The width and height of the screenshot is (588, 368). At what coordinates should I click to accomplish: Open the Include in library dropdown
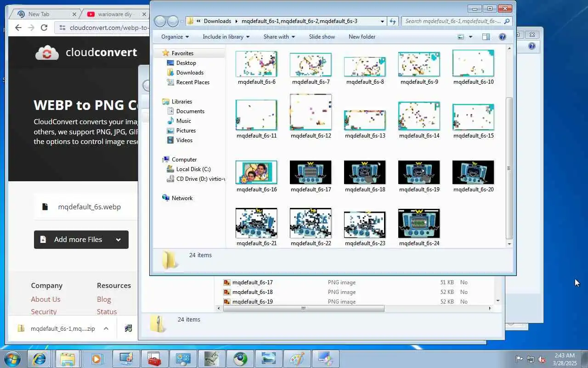(226, 37)
